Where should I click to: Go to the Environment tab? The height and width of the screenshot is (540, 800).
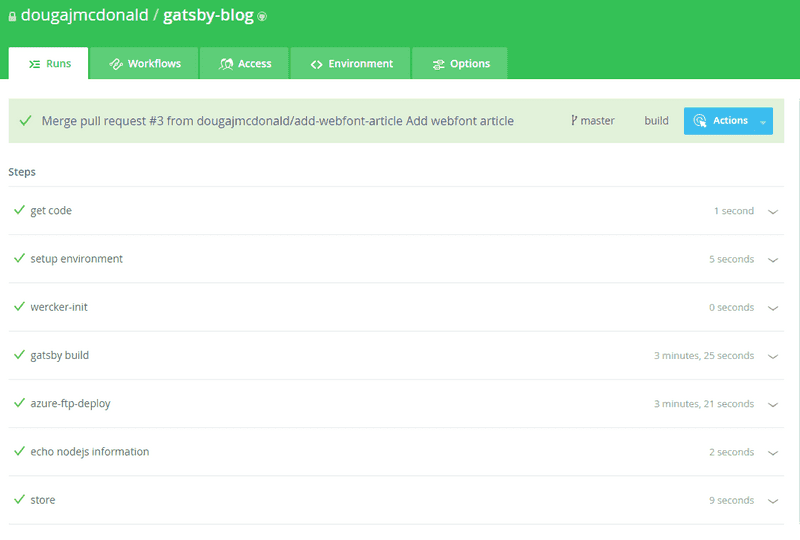351,63
